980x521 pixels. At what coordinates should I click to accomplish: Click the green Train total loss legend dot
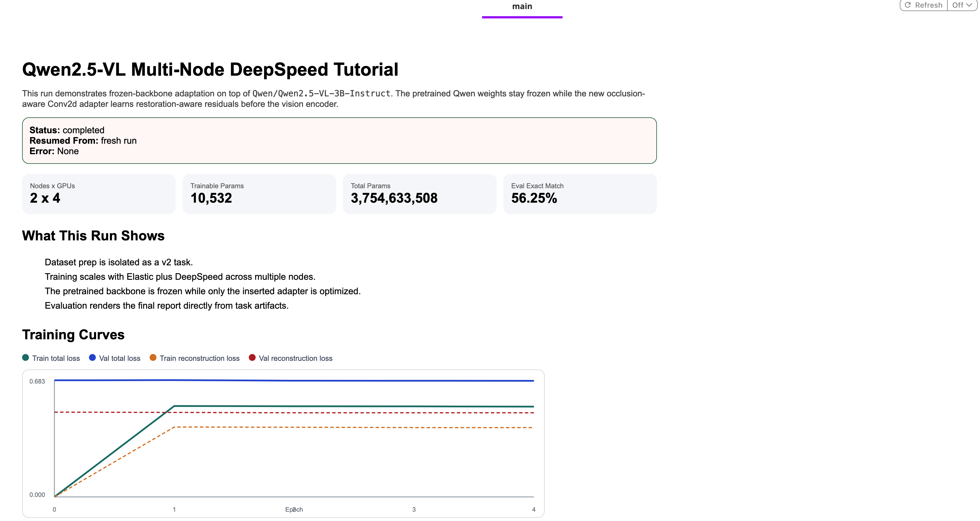coord(26,357)
